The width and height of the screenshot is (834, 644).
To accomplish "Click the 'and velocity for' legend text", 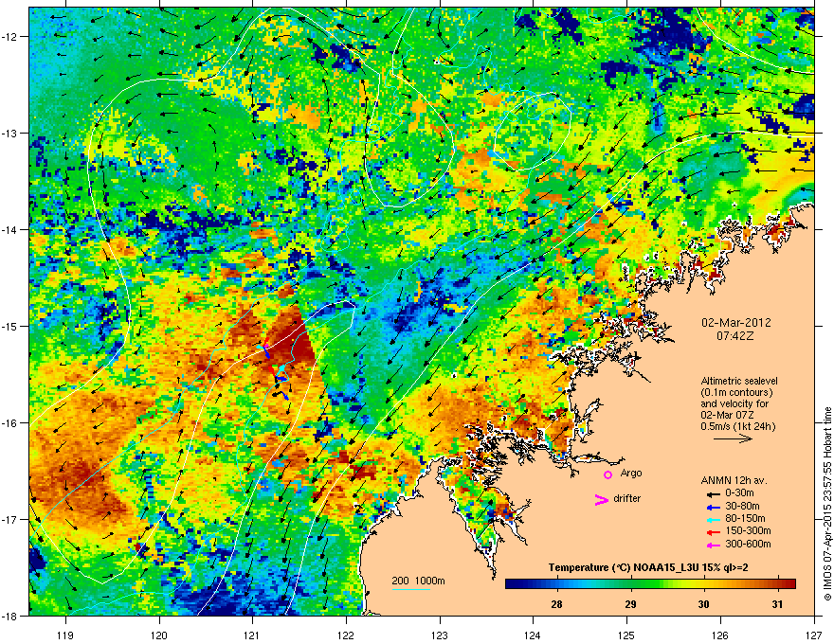I will coord(734,403).
